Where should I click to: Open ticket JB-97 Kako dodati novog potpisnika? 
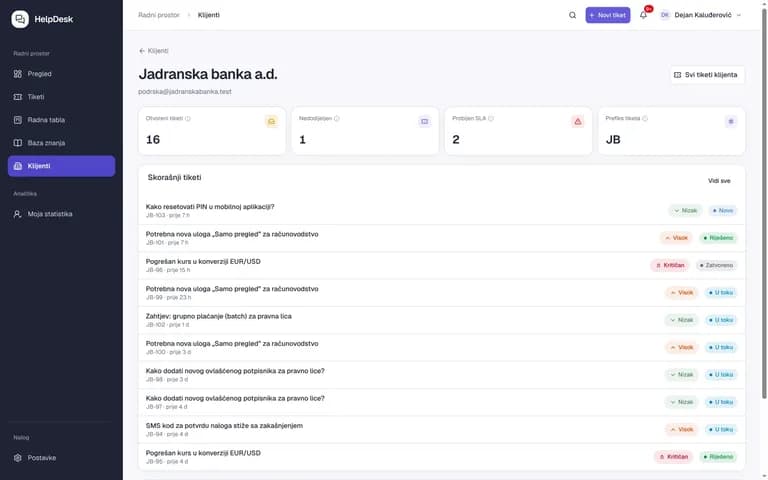click(x=441, y=403)
